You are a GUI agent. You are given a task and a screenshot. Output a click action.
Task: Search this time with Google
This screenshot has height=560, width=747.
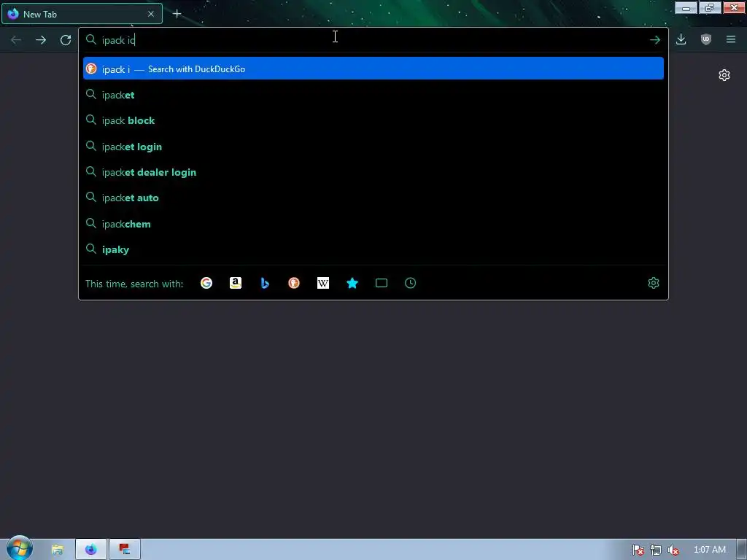(206, 284)
